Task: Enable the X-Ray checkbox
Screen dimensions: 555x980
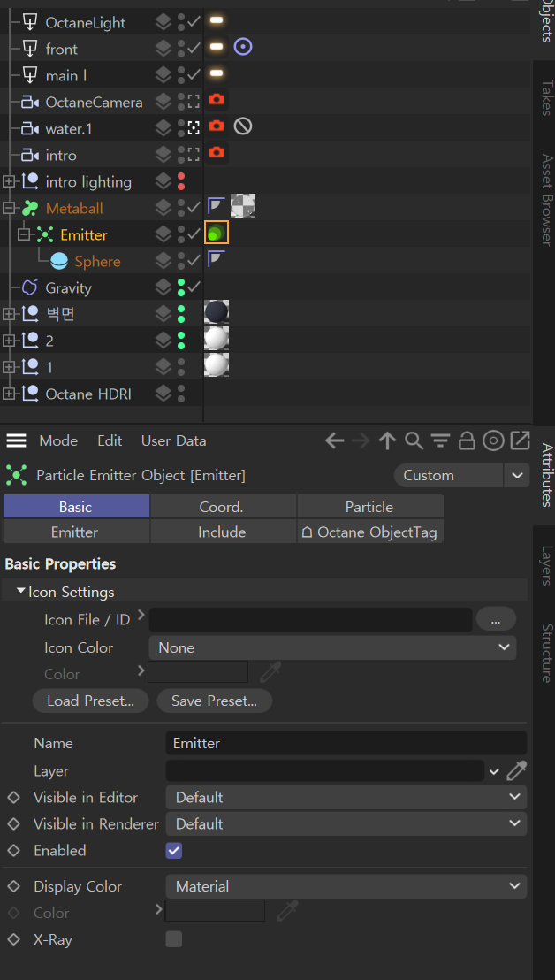Action: point(174,939)
